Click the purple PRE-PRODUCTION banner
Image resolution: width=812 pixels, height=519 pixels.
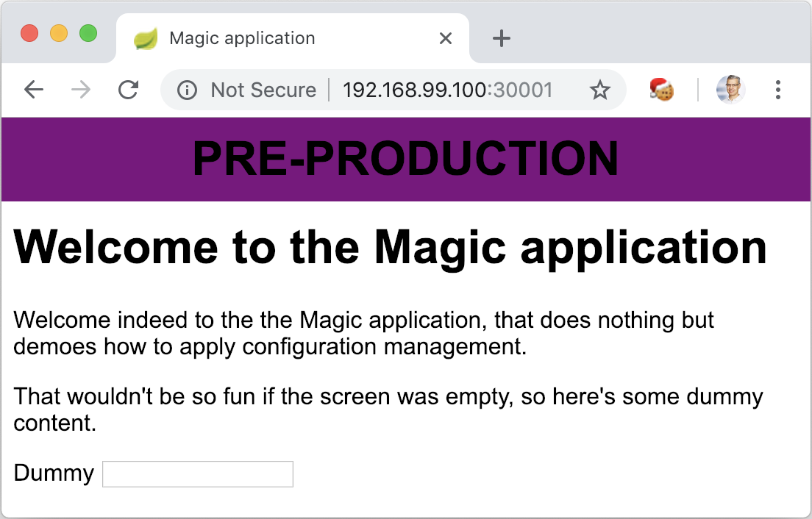click(x=406, y=159)
